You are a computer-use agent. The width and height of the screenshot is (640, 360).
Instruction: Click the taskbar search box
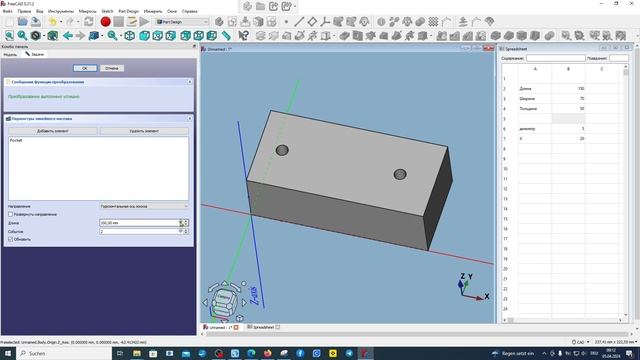(x=64, y=353)
